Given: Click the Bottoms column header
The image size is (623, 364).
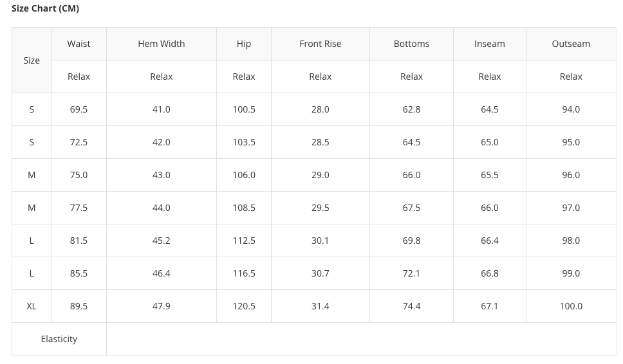Looking at the screenshot, I should tap(411, 44).
